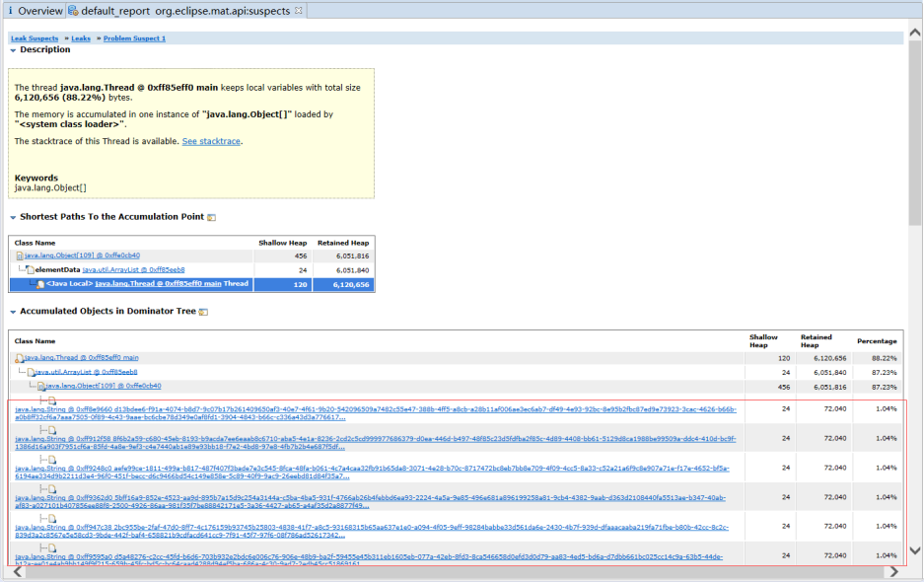Open the Leak Suspects breadcrumb link
924x582 pixels.
[x=35, y=38]
